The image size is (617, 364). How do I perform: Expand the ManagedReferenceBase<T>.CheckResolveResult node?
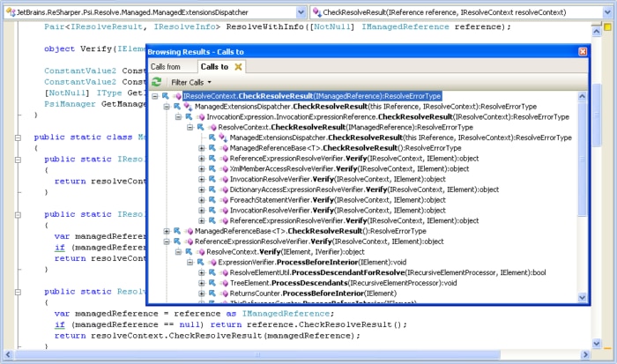click(167, 231)
